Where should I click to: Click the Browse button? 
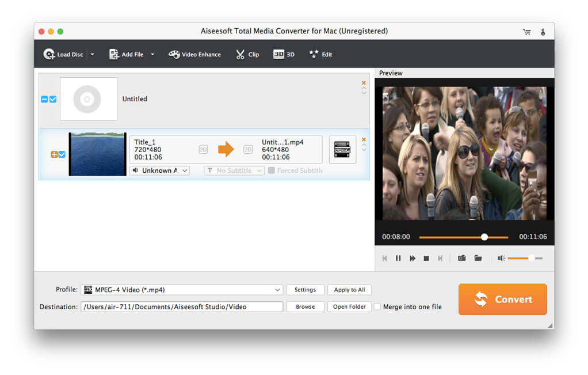click(x=306, y=306)
